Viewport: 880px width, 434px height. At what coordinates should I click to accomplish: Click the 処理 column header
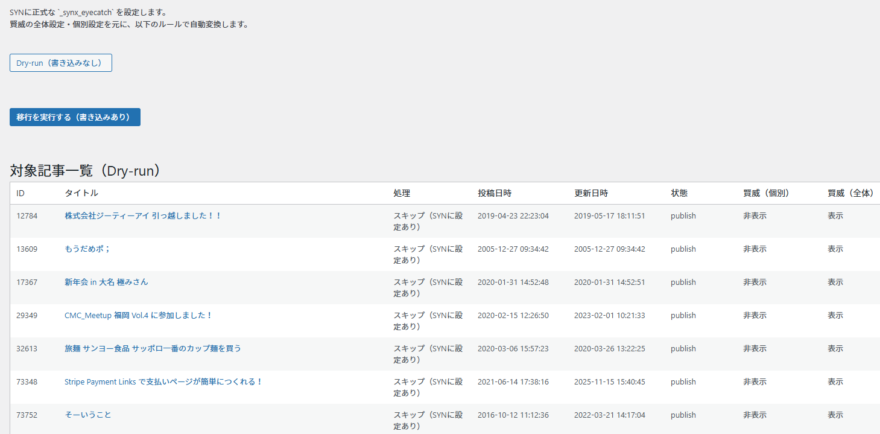pyautogui.click(x=402, y=192)
